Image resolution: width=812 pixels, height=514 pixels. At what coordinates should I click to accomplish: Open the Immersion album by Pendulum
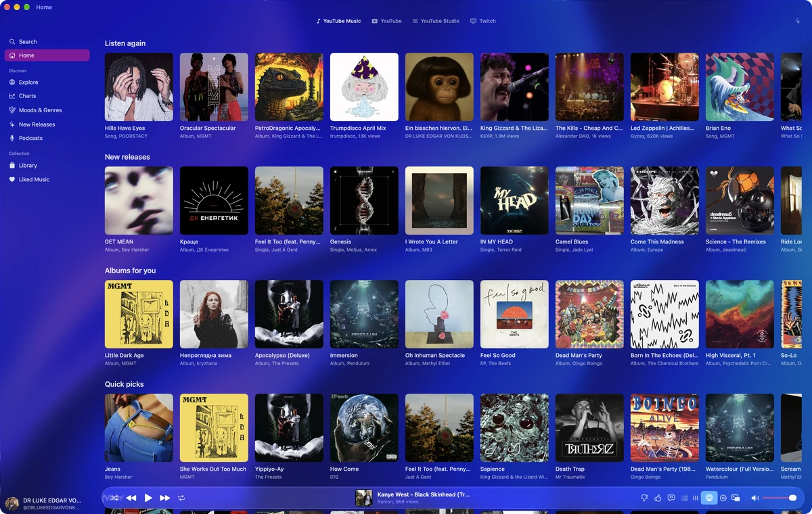coord(364,314)
